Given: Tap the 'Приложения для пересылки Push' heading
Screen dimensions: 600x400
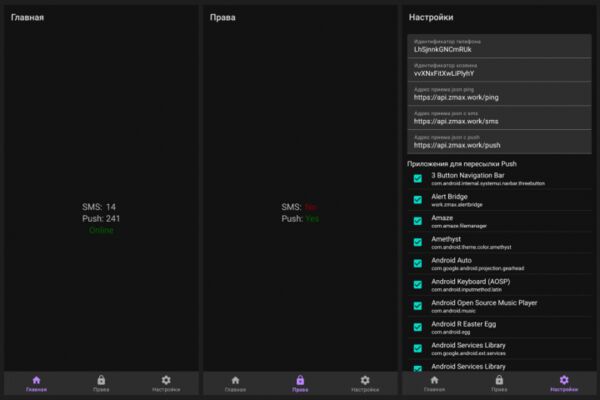Looking at the screenshot, I should (x=462, y=164).
